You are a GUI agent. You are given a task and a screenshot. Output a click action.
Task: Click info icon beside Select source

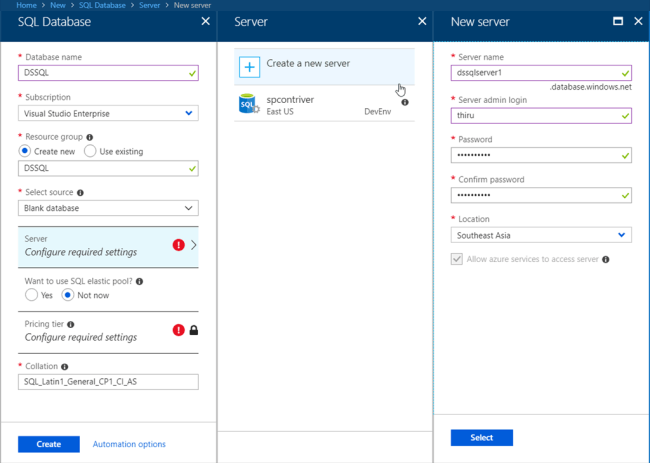pyautogui.click(x=80, y=193)
